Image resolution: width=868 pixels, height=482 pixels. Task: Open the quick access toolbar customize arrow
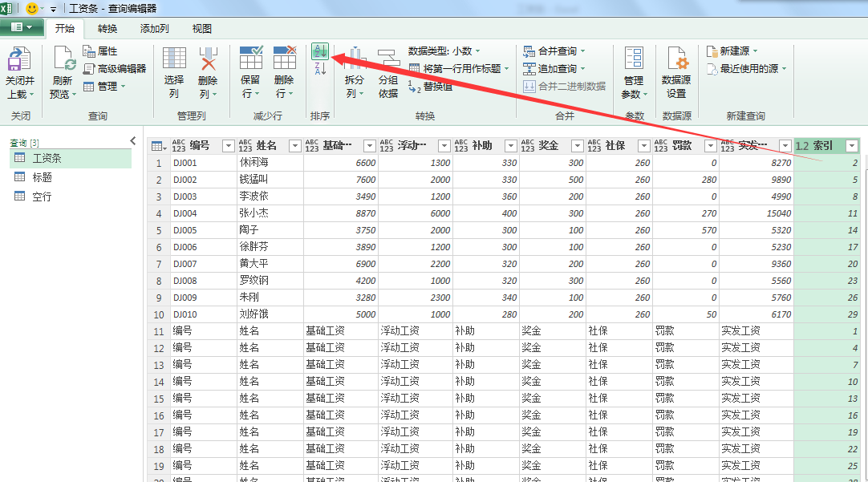coord(53,9)
